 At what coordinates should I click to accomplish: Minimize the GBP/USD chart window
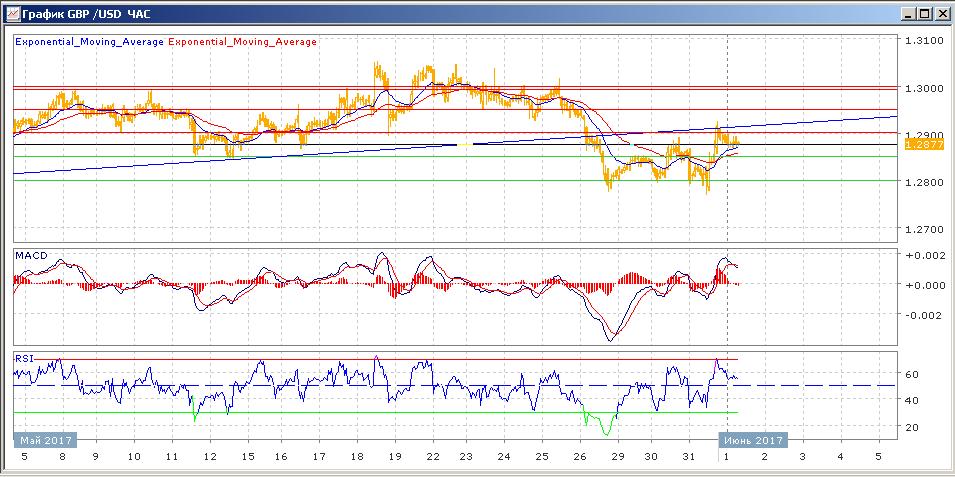(909, 13)
